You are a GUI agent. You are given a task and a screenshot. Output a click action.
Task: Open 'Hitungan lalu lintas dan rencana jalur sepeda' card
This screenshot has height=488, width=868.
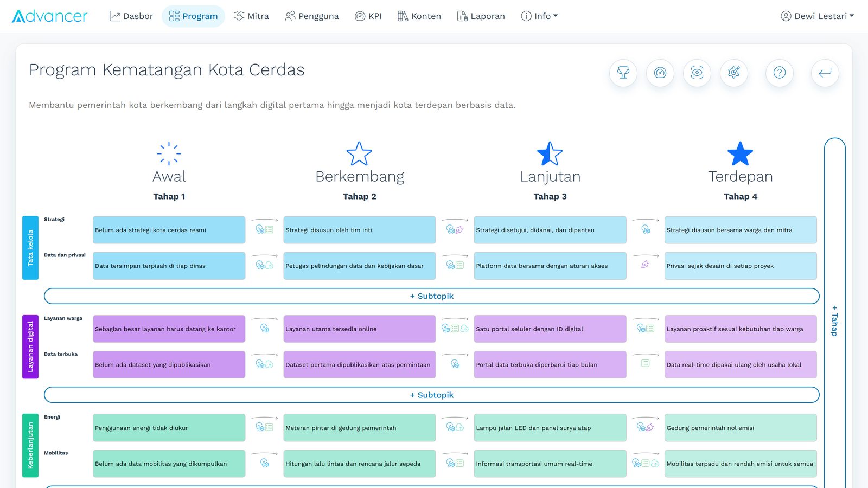[x=360, y=464]
